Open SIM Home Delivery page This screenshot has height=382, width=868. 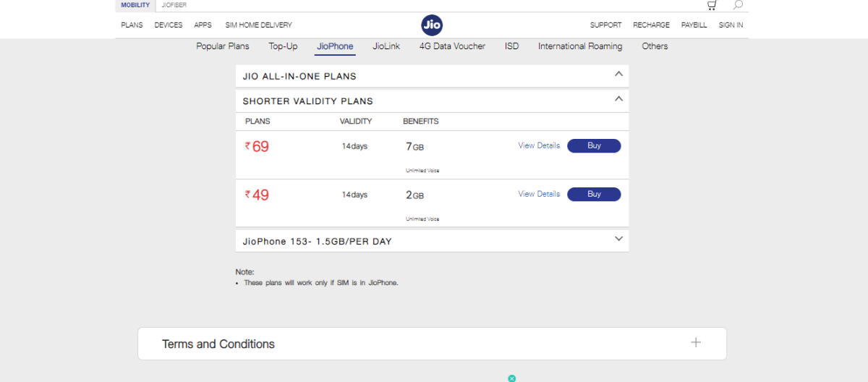point(258,25)
